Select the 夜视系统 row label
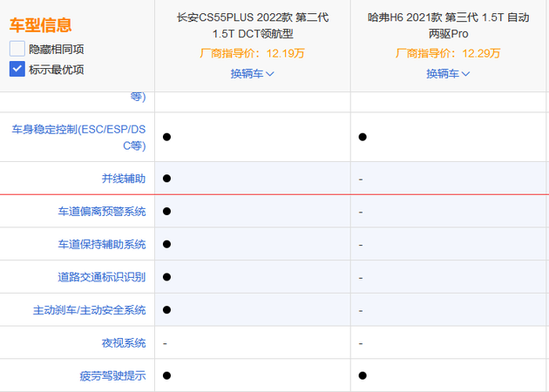549x392 pixels. click(x=123, y=342)
